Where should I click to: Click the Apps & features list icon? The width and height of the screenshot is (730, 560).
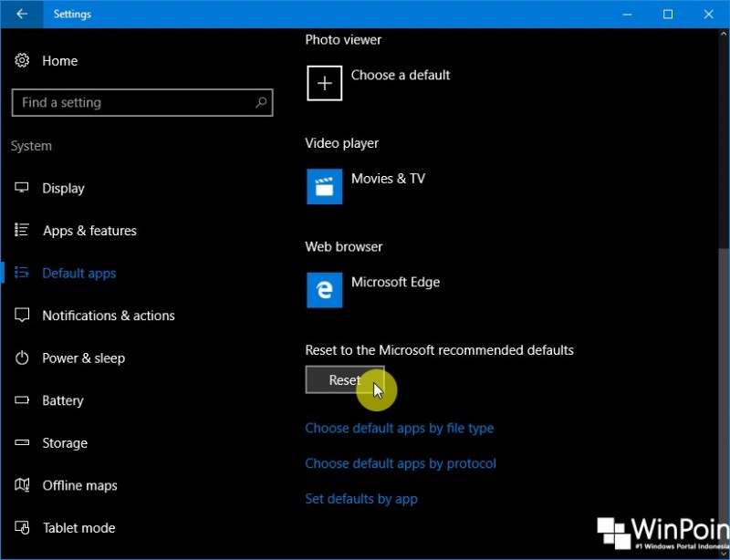[x=21, y=230]
